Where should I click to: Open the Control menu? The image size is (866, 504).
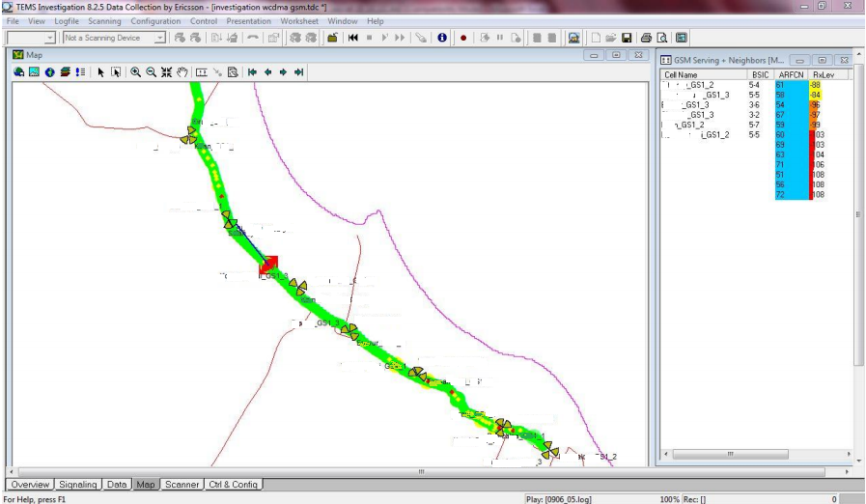(204, 21)
